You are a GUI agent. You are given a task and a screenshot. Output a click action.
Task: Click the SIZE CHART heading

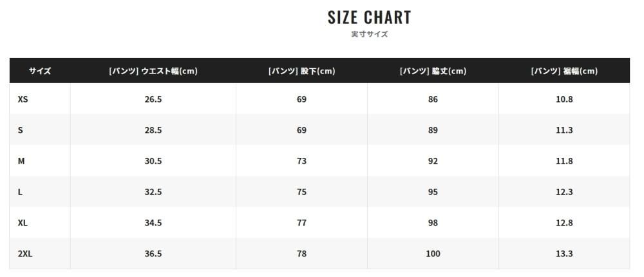[369, 17]
